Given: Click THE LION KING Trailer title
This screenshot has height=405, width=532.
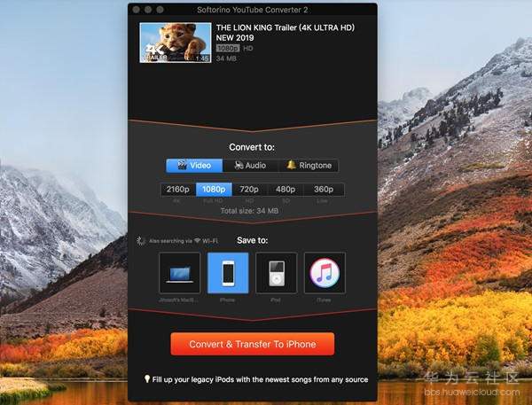Looking at the screenshot, I should tap(285, 33).
